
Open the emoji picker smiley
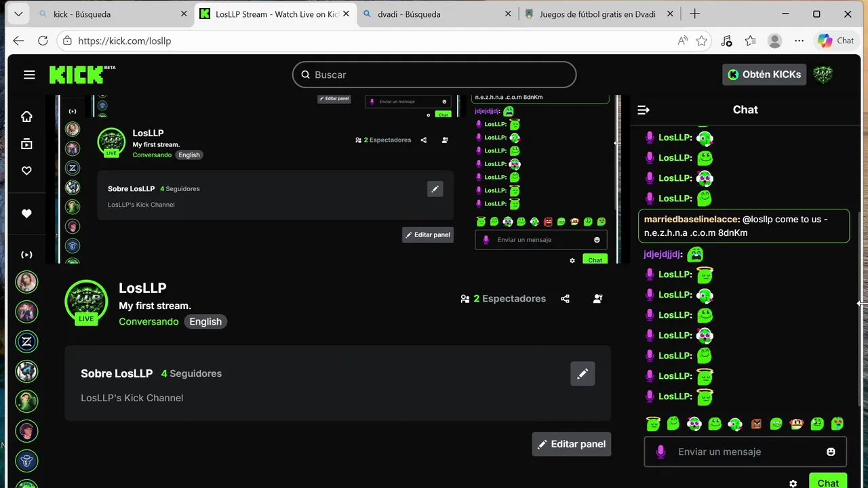831,451
